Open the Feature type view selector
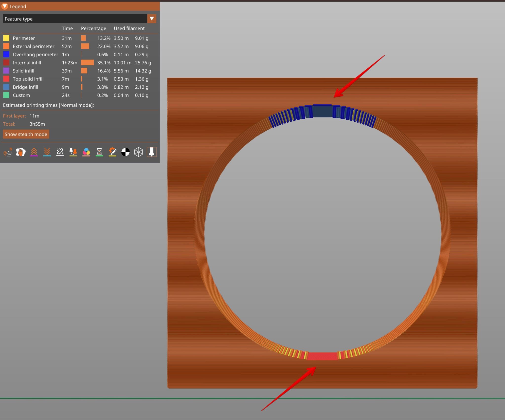 tap(79, 19)
